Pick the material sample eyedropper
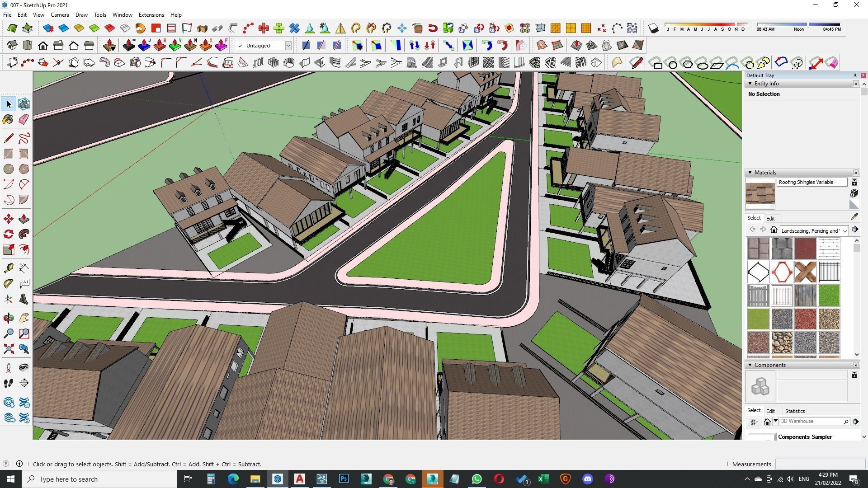868x488 pixels. [x=854, y=217]
